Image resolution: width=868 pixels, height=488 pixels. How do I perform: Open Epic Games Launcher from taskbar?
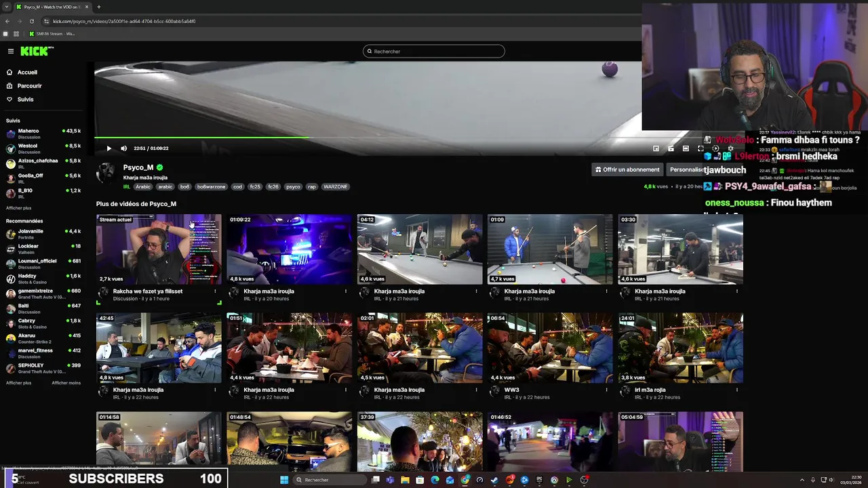[539, 480]
